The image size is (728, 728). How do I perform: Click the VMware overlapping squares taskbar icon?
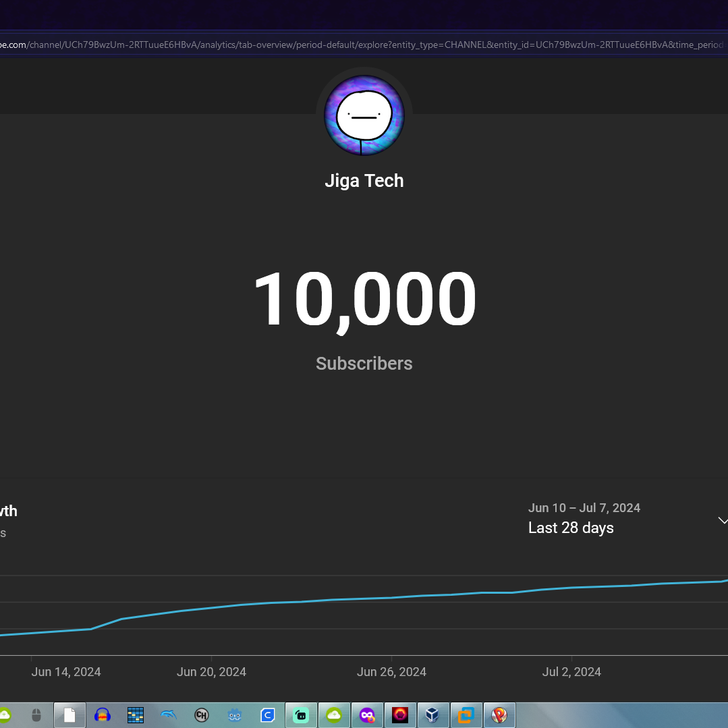pyautogui.click(x=466, y=715)
